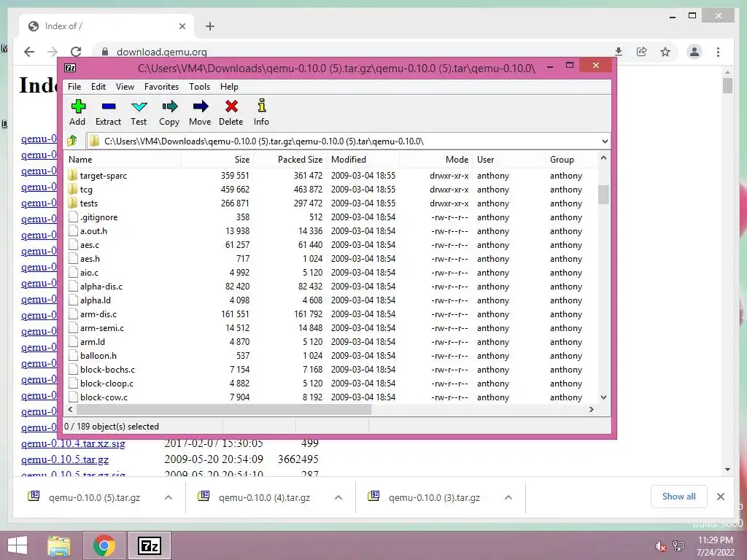Open 7-Zip address path dropdown
Viewport: 747px width, 560px height.
click(605, 141)
